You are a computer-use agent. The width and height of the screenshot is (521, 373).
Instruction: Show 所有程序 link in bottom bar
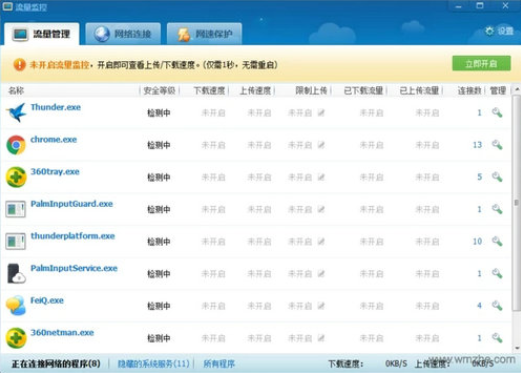click(219, 364)
